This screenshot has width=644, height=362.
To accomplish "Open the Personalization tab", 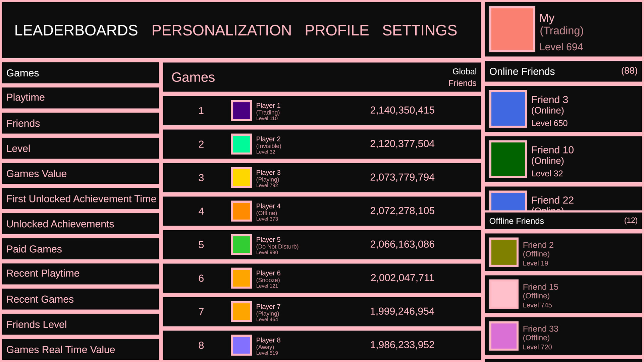I will tap(221, 31).
